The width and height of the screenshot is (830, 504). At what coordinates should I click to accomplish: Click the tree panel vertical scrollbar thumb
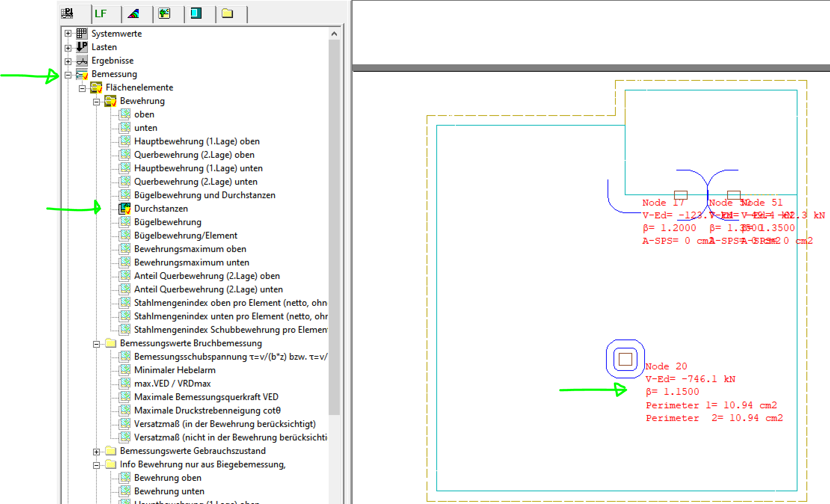tap(334, 227)
